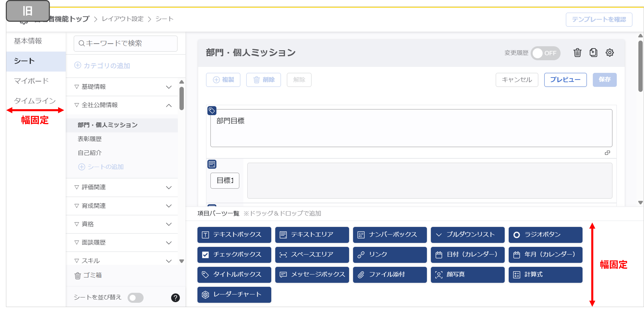Open the タイムライン tab
644x313 pixels.
tap(35, 101)
